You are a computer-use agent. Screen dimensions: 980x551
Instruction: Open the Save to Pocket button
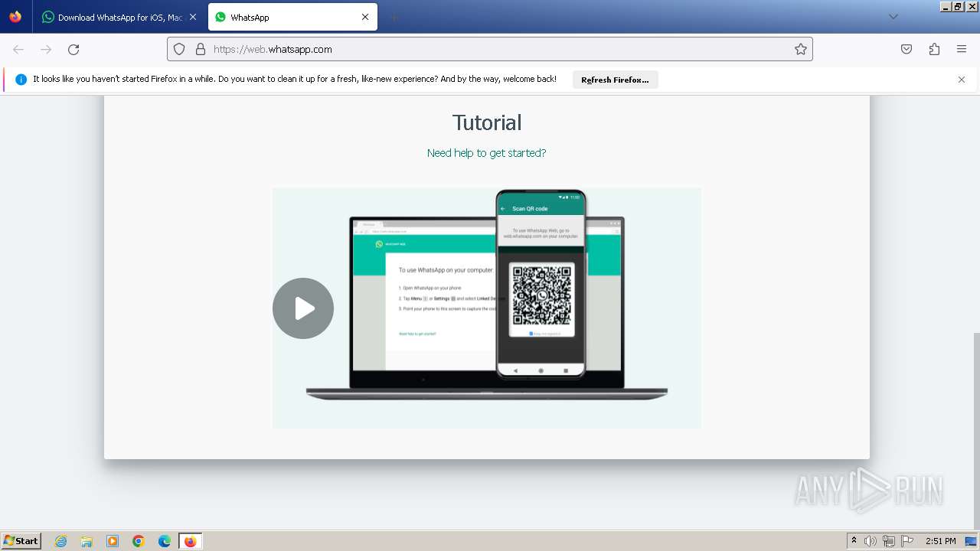click(906, 49)
